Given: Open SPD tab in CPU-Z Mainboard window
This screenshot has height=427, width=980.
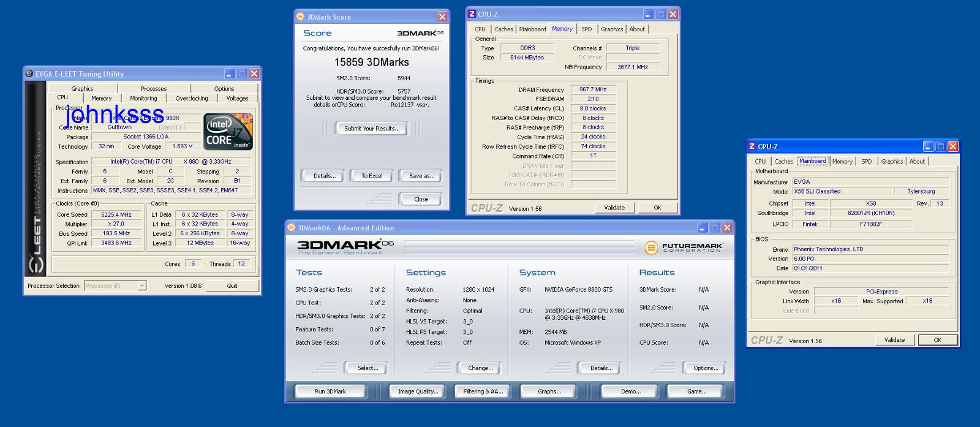Looking at the screenshot, I should pyautogui.click(x=867, y=161).
